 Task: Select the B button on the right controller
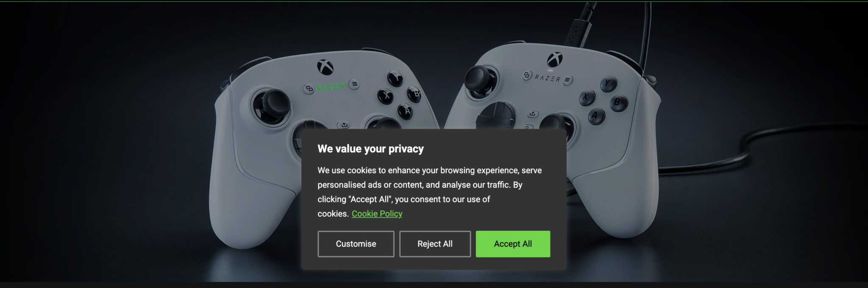click(x=618, y=102)
